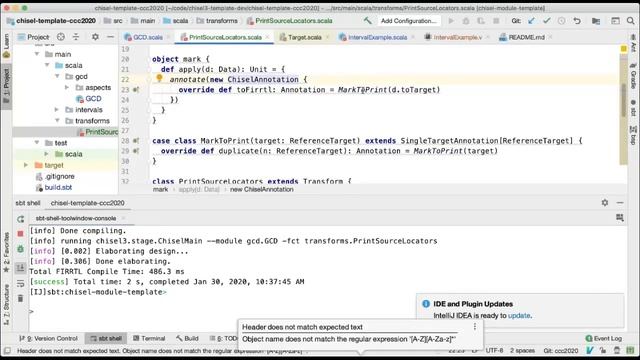Open the Structure side panel
Screen dimensions: 640x360
(6, 304)
